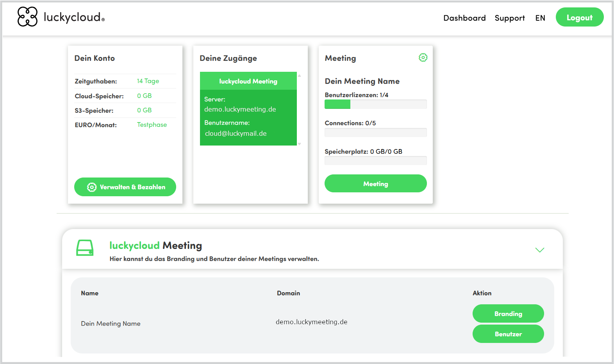Click the 'Aktion' column header
This screenshot has height=364, width=614.
[x=482, y=293]
